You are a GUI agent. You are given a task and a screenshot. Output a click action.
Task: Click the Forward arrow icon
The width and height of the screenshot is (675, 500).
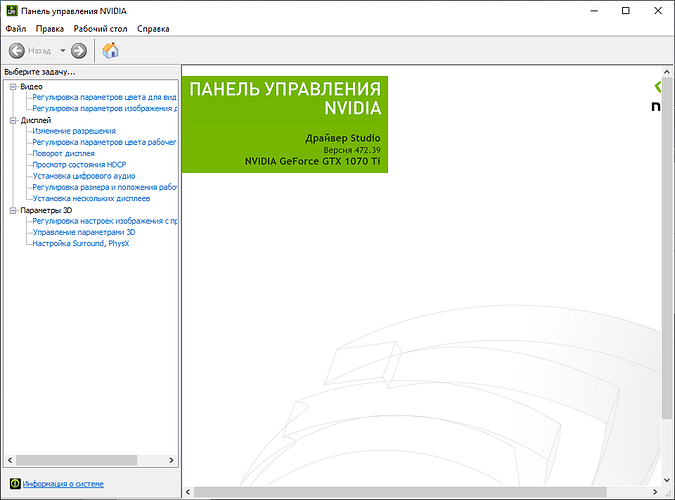(x=79, y=51)
